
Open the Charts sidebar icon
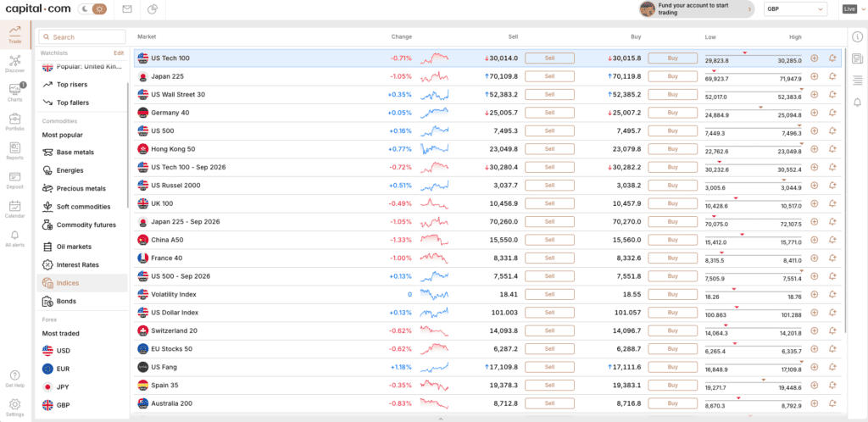(x=15, y=92)
